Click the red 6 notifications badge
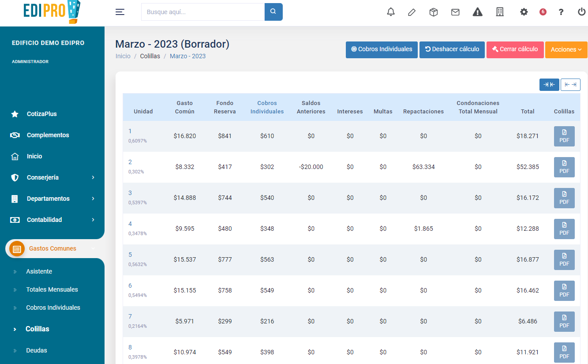 (x=543, y=12)
